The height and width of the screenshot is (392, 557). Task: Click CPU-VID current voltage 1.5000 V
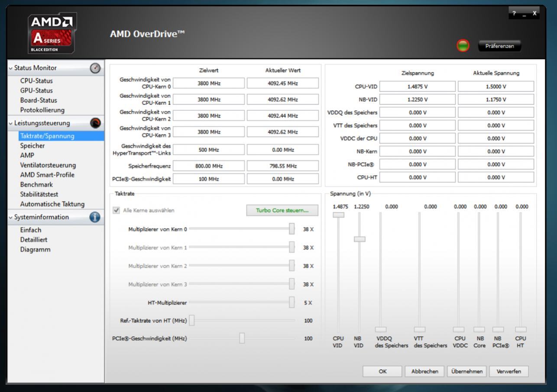(496, 87)
